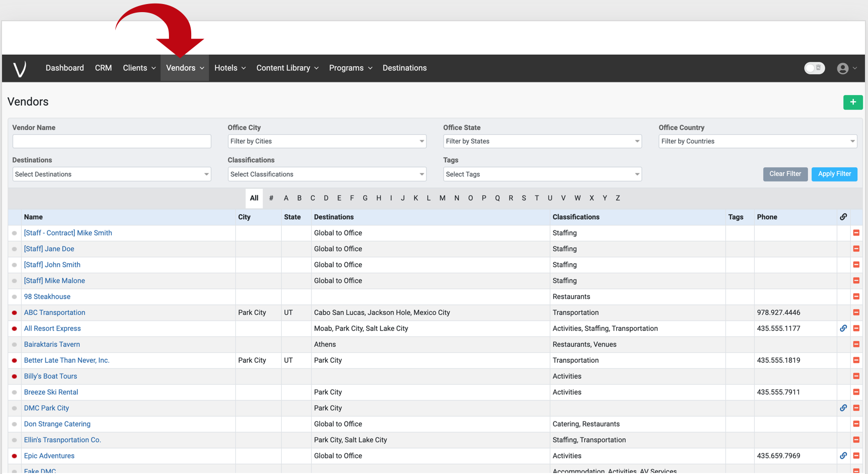868x474 pixels.
Task: Click red minus icon for Bairaktaris Tavern
Action: pyautogui.click(x=856, y=344)
